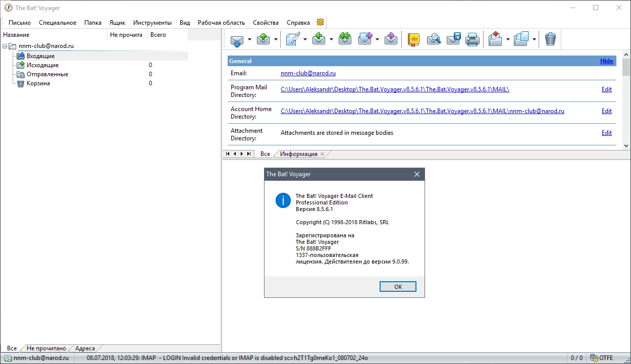This screenshot has height=364, width=631.
Task: Click the Delete trash can icon
Action: [x=551, y=39]
